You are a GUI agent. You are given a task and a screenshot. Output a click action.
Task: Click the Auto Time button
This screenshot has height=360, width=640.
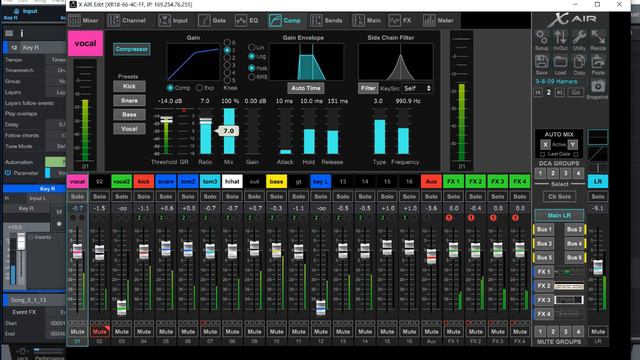(x=306, y=88)
